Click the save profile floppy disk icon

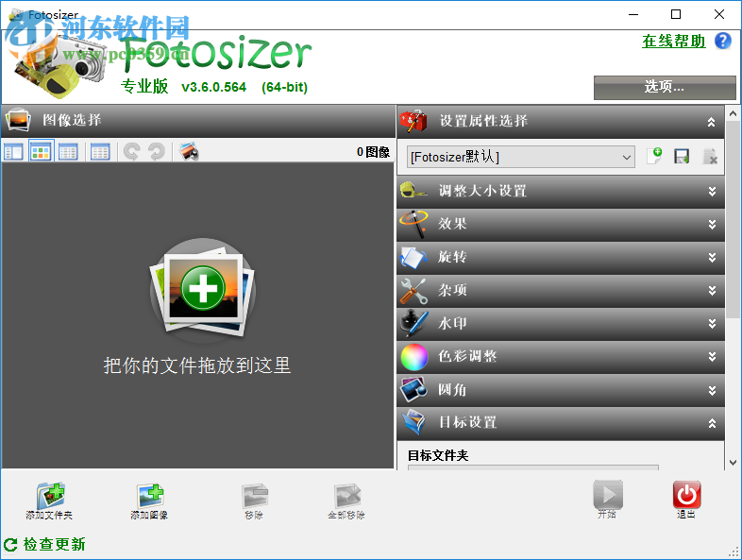[682, 156]
